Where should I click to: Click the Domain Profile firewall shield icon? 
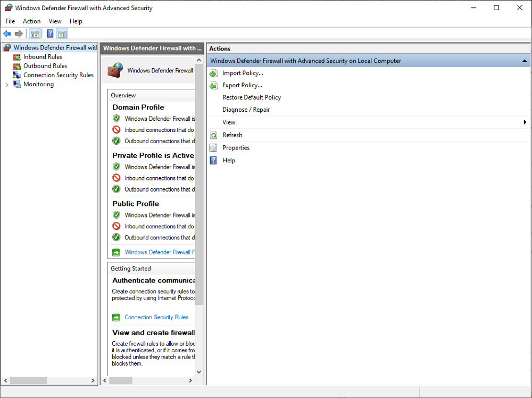(x=117, y=119)
